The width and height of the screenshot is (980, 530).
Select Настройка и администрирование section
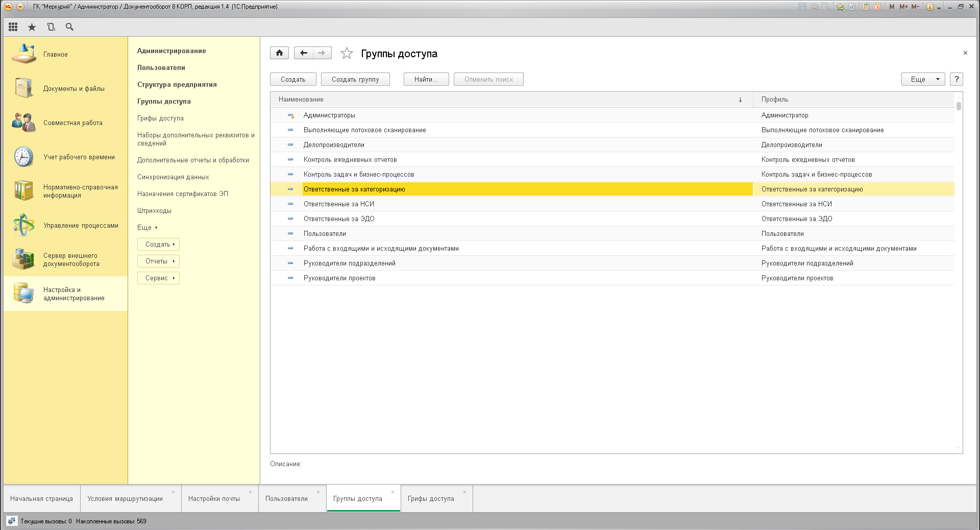[x=65, y=294]
